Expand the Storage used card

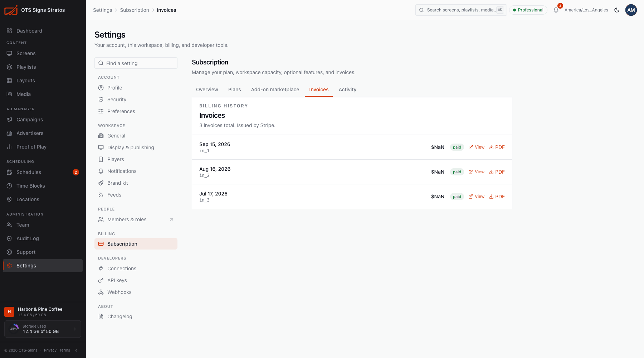click(x=43, y=329)
